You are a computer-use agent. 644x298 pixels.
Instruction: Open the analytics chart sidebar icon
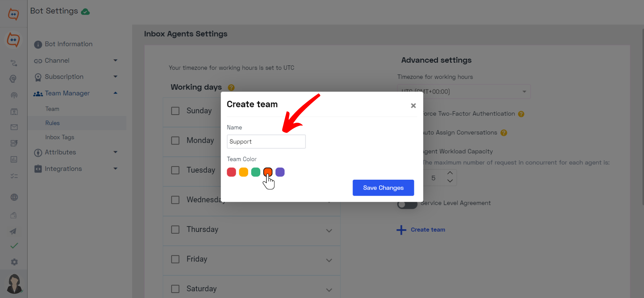[14, 159]
